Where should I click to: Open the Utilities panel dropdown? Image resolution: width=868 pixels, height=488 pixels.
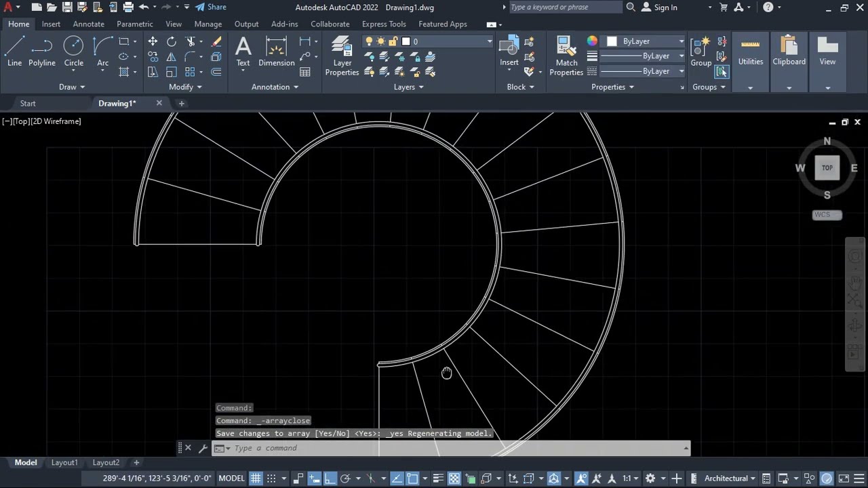[750, 87]
